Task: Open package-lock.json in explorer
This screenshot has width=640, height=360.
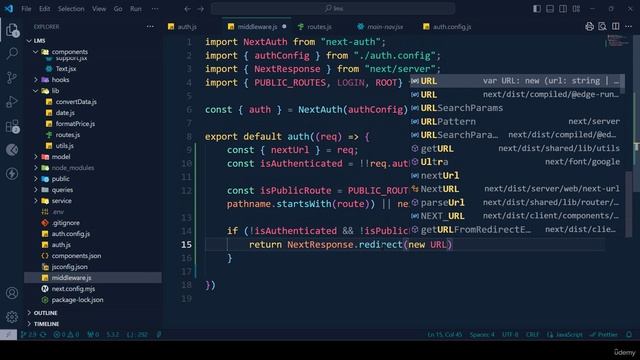Action: click(77, 300)
